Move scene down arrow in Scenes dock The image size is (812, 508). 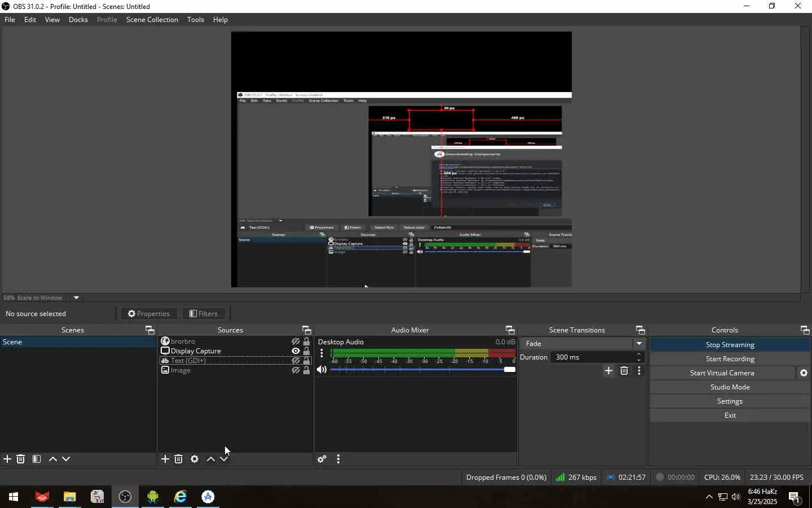pyautogui.click(x=66, y=459)
